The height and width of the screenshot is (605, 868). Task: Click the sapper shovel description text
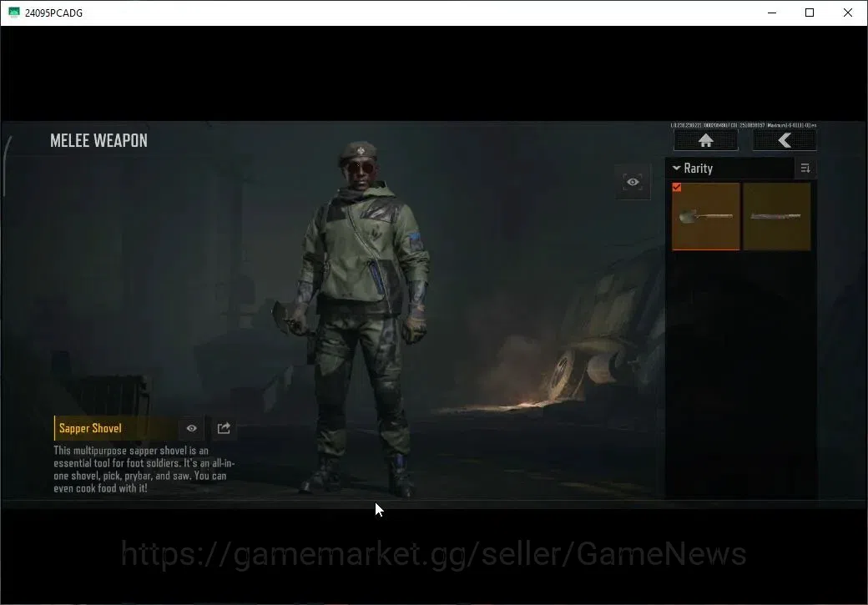(144, 469)
